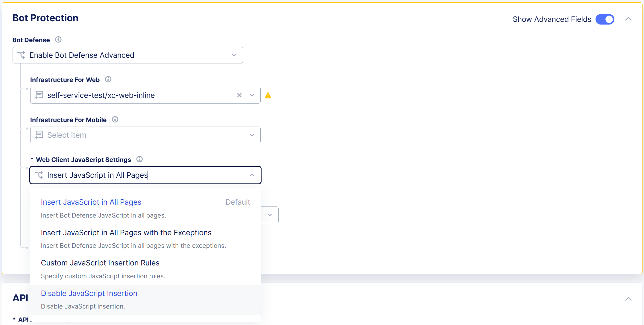Click the branching icon in Bot Defense field
644x325 pixels.
click(22, 55)
